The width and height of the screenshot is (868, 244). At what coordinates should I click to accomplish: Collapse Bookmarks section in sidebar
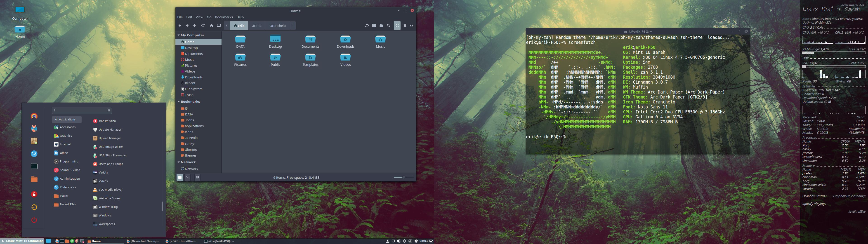[179, 101]
